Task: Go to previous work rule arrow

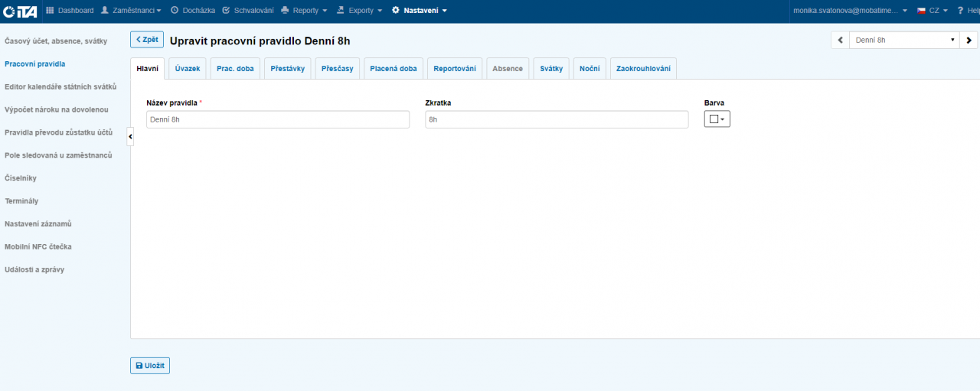Action: [840, 40]
